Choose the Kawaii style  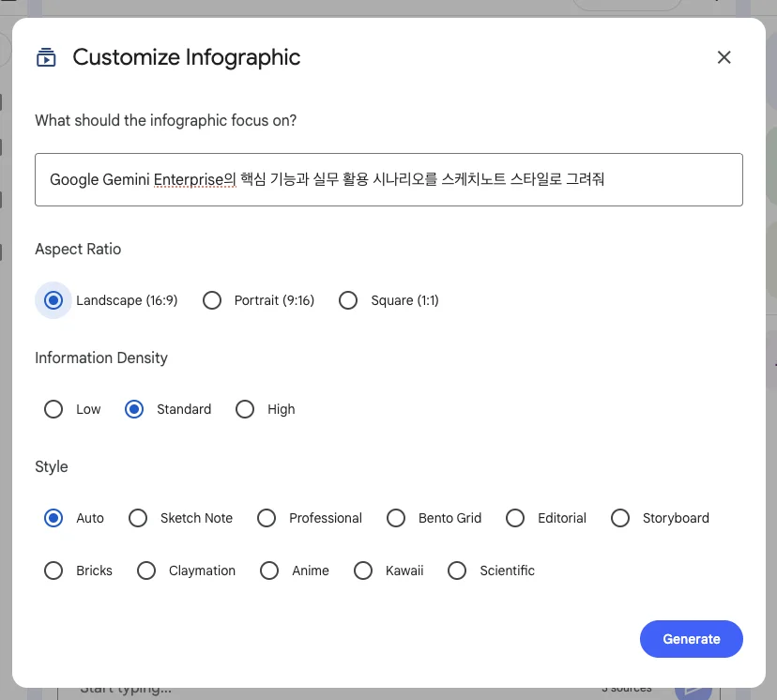coord(363,571)
